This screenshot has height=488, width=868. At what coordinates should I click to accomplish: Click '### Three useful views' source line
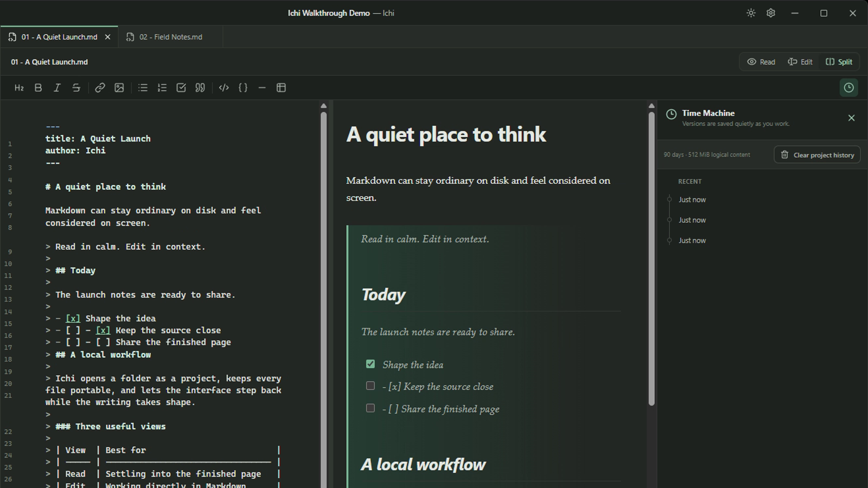click(106, 427)
